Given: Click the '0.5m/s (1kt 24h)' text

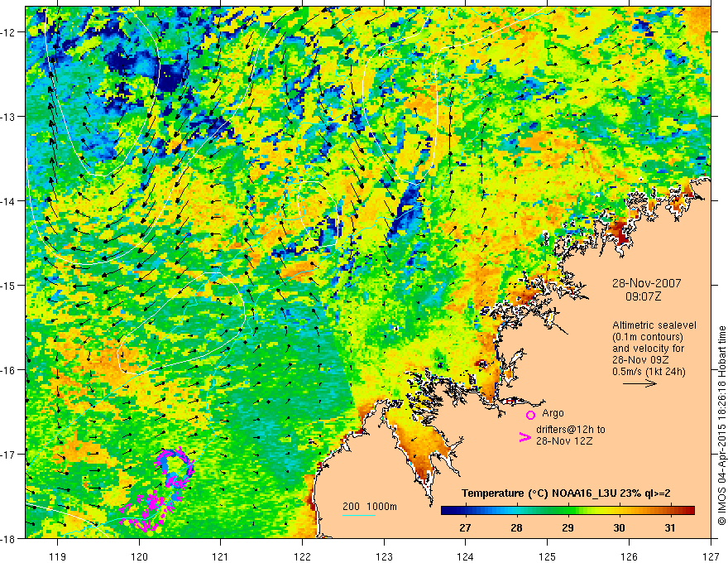Looking at the screenshot, I should coord(649,372).
